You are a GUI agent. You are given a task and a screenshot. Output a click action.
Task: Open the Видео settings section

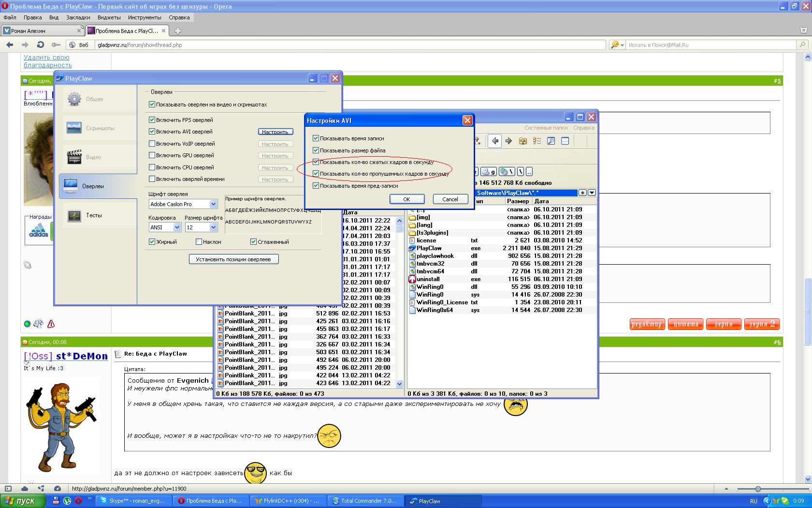(x=93, y=157)
